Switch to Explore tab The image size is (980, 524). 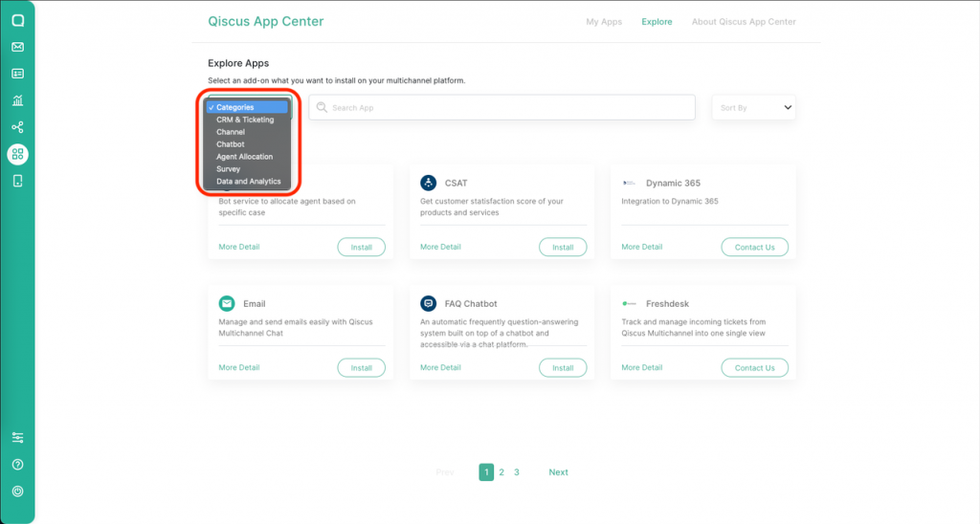[657, 22]
